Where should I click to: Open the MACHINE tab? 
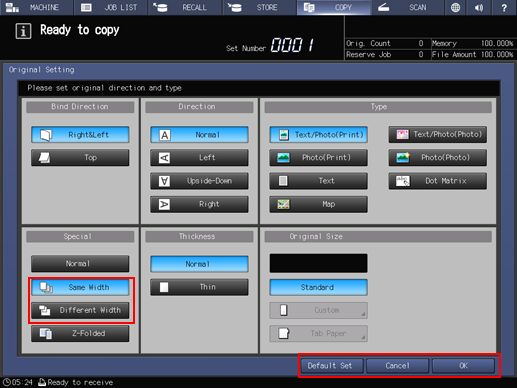click(36, 7)
